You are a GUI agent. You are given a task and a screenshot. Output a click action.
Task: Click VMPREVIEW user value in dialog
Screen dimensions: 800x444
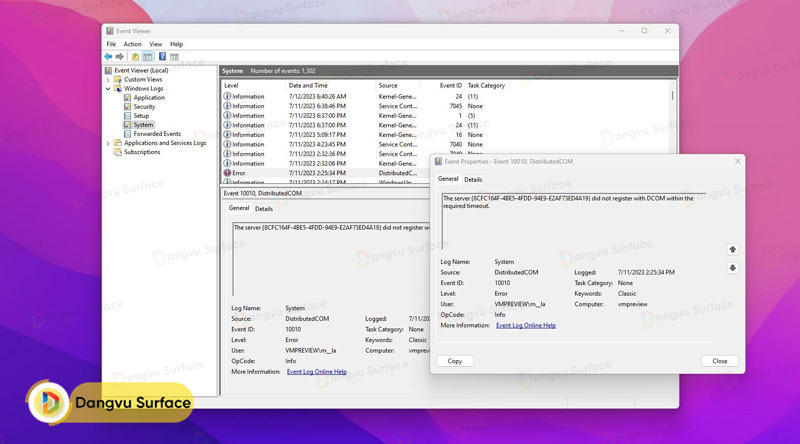(519, 304)
